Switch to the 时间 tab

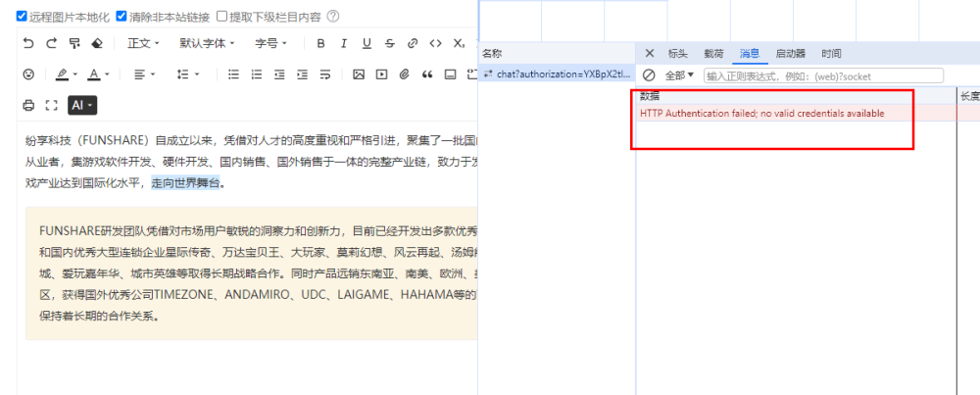click(831, 54)
